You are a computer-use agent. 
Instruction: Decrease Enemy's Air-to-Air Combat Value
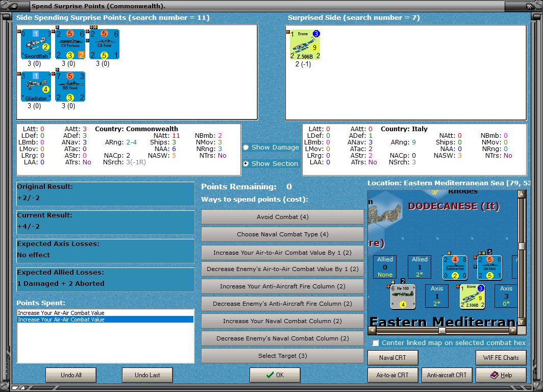(283, 268)
